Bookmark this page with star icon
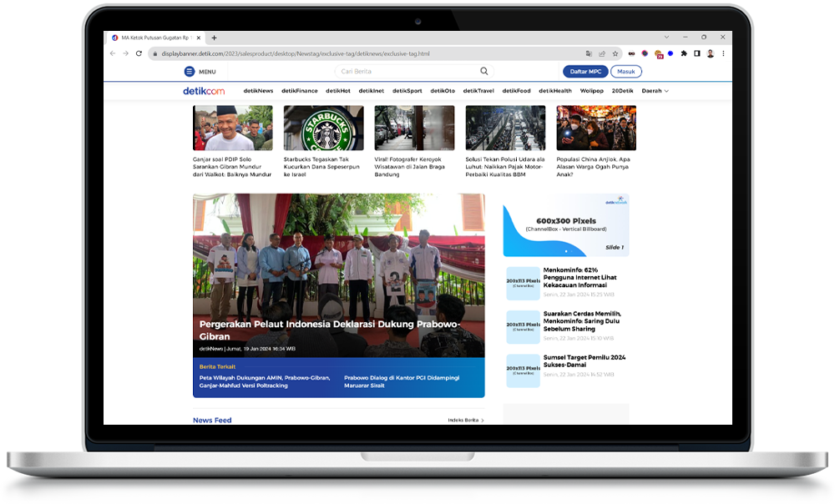Image resolution: width=835 pixels, height=504 pixels. [615, 53]
